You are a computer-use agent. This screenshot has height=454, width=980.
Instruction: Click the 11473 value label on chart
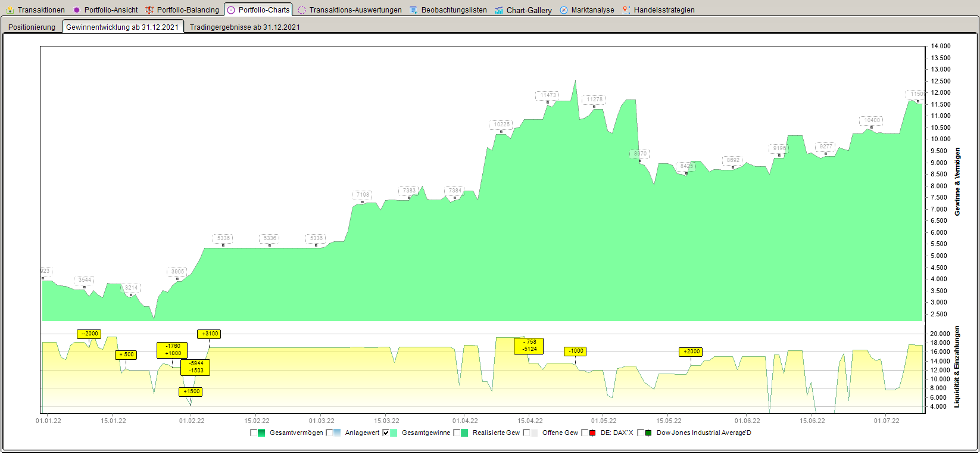(x=548, y=95)
